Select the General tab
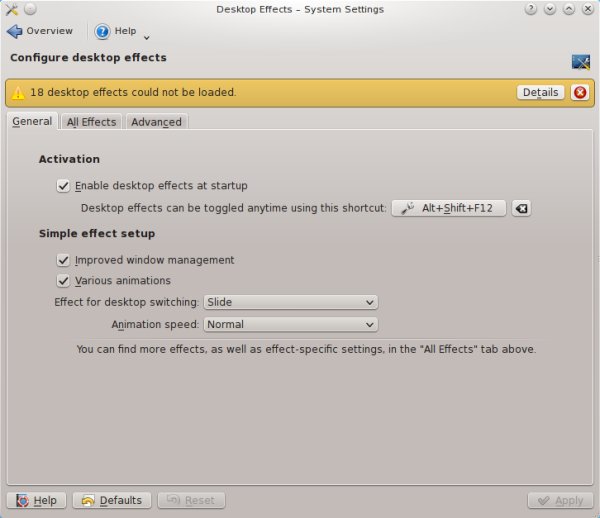 (32, 121)
